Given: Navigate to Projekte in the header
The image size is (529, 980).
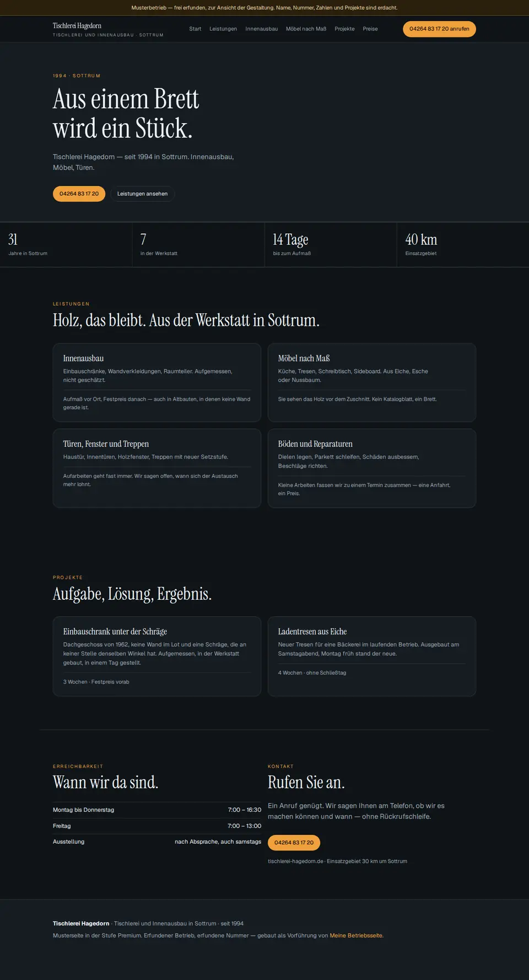Looking at the screenshot, I should tap(344, 29).
